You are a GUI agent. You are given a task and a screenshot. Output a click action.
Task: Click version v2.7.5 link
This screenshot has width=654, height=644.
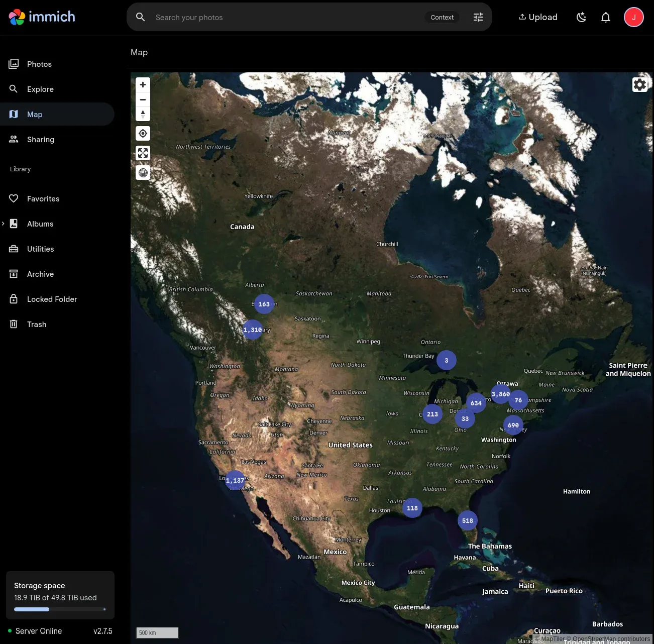[x=103, y=631]
